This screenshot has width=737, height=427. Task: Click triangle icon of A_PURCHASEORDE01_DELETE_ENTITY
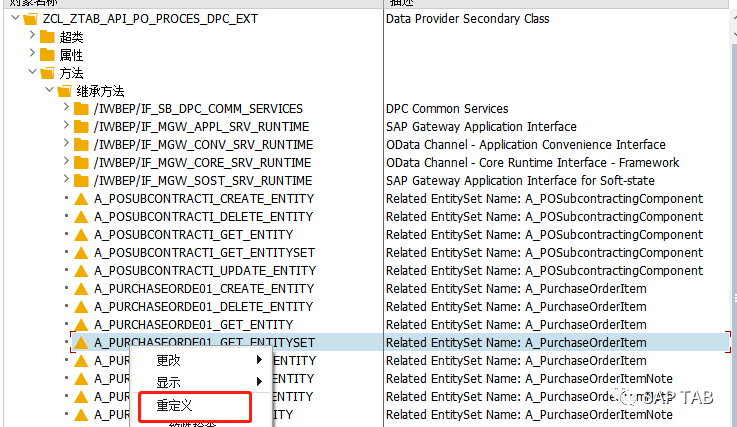[81, 307]
